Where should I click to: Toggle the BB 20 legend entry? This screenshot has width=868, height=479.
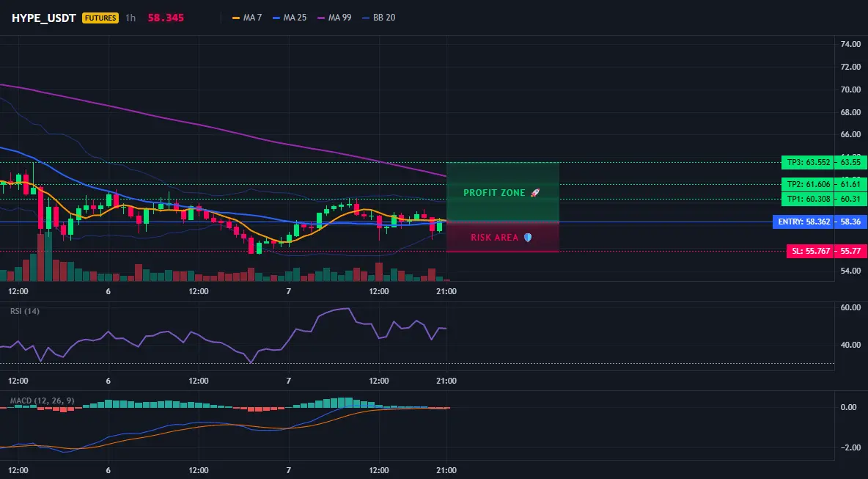pos(378,18)
